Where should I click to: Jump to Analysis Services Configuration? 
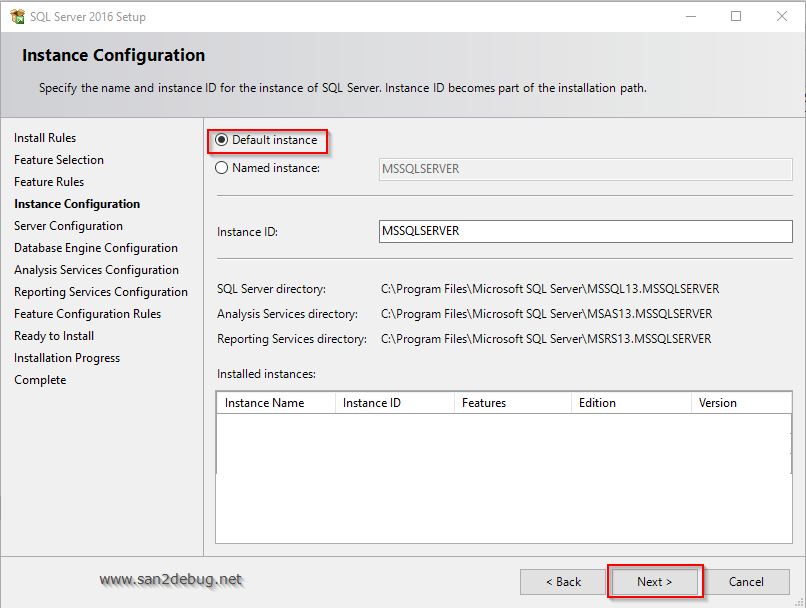pyautogui.click(x=96, y=270)
